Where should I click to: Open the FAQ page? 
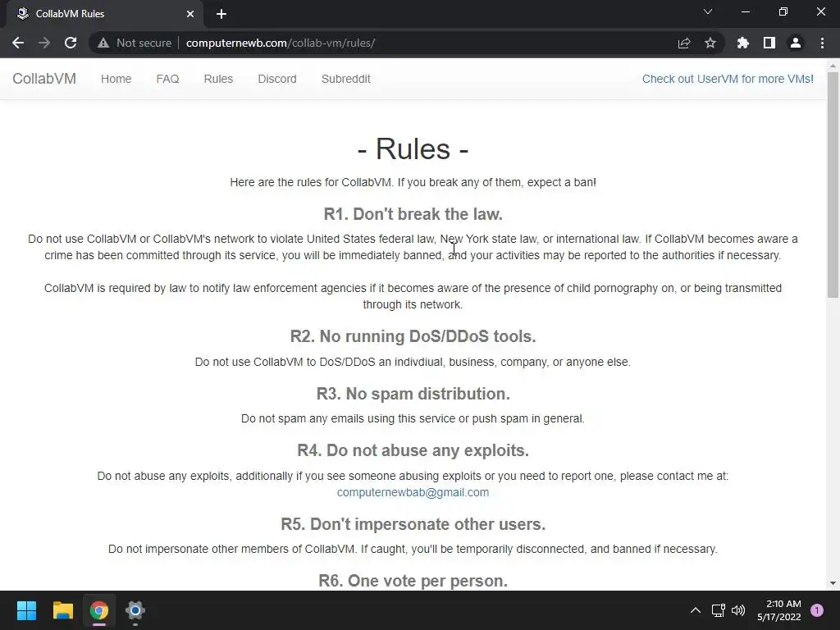point(167,79)
